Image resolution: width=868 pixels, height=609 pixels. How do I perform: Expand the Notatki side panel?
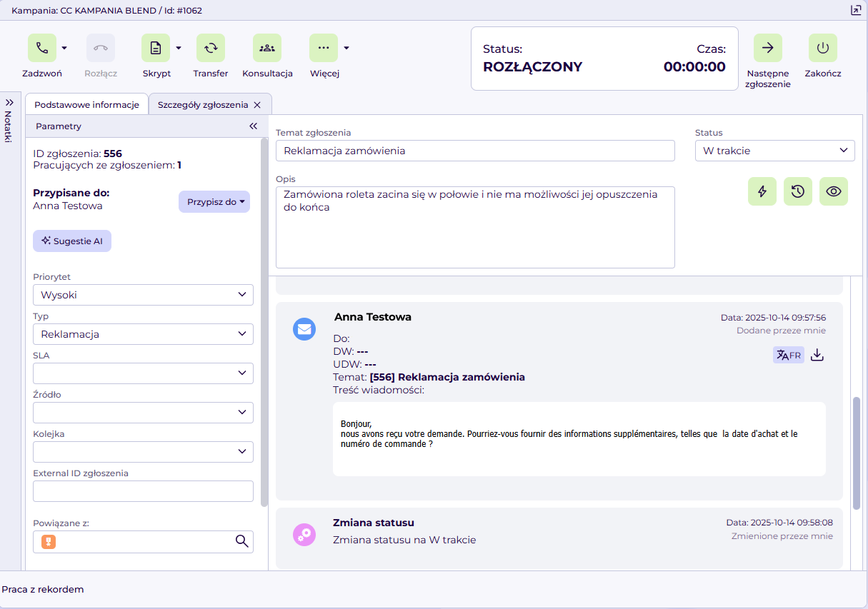pyautogui.click(x=9, y=102)
